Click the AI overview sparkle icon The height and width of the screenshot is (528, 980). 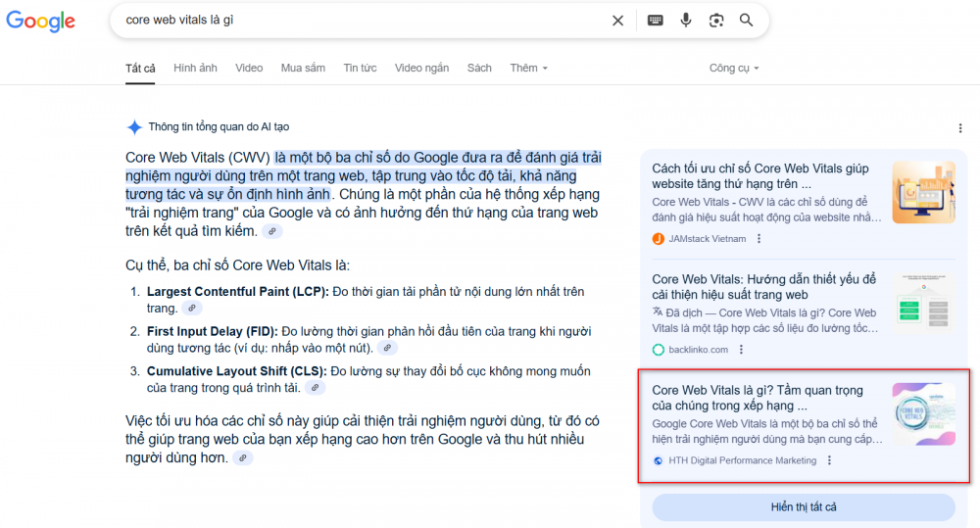(134, 126)
